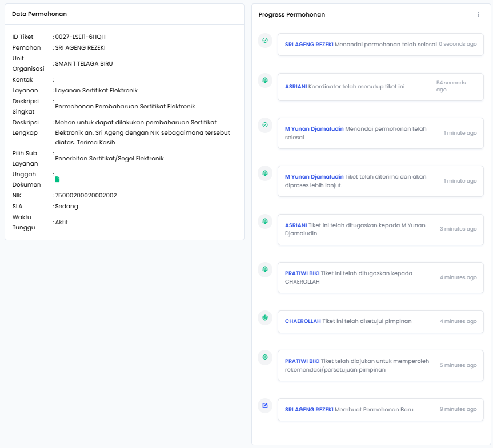493x448 pixels.
Task: Click the layers icon beside 'ditugaskan kepada M Yunan' entry
Action: tap(264, 221)
